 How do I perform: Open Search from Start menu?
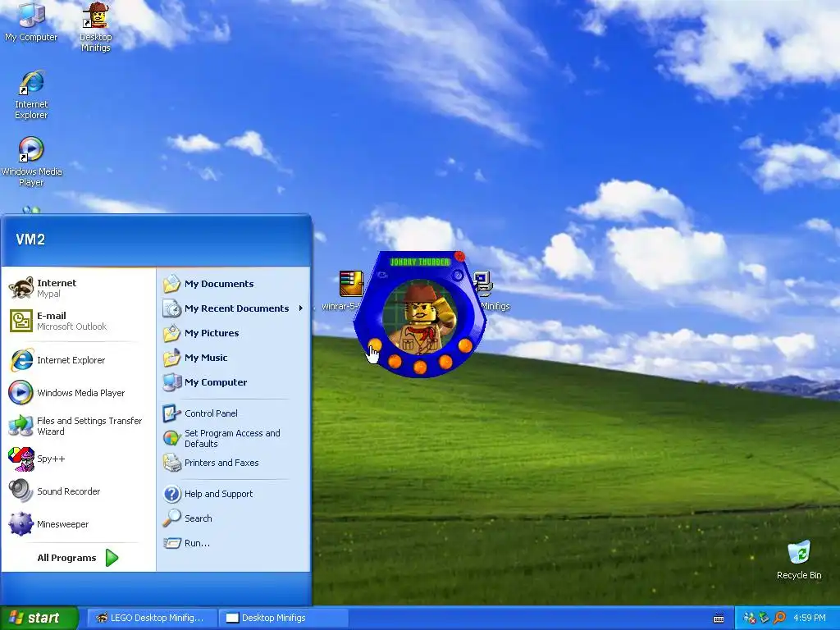pyautogui.click(x=234, y=518)
